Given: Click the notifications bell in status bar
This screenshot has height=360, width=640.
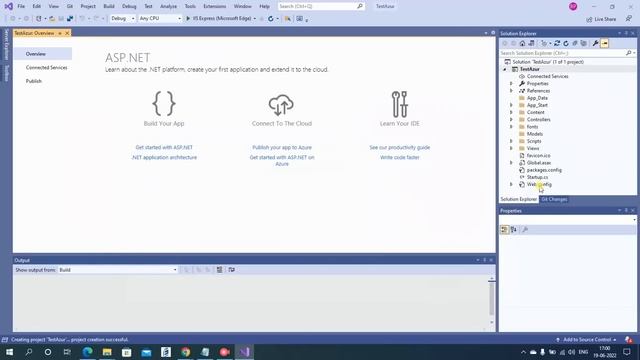Looking at the screenshot, I should [629, 340].
